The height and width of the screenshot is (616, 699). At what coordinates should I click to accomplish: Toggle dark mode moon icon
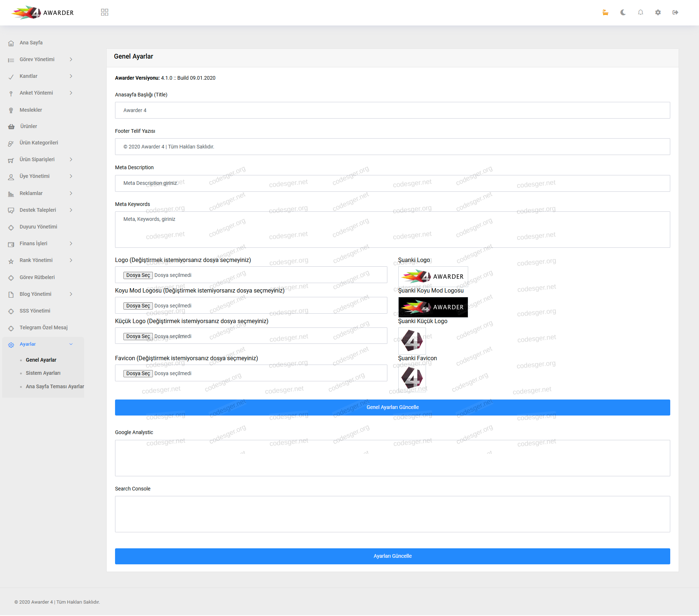[x=623, y=12]
